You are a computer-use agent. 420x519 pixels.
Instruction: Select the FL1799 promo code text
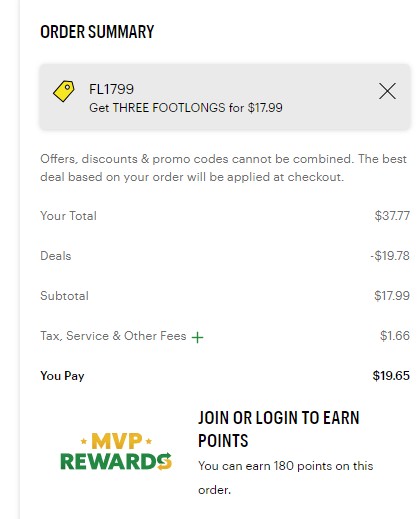pyautogui.click(x=111, y=89)
